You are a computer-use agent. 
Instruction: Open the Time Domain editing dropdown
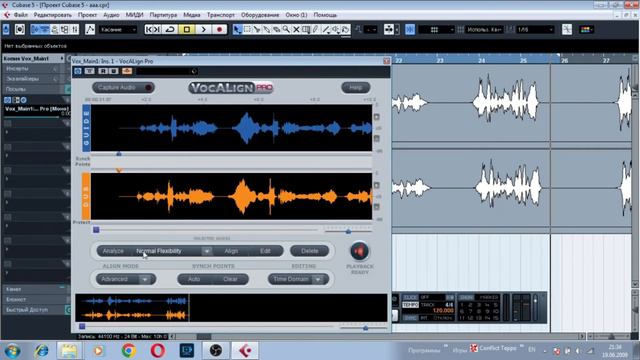point(318,279)
